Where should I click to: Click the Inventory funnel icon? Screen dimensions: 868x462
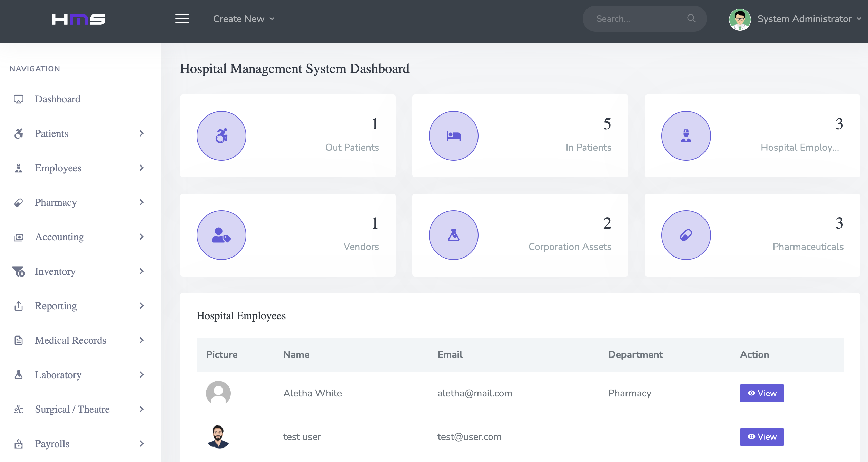click(x=19, y=271)
